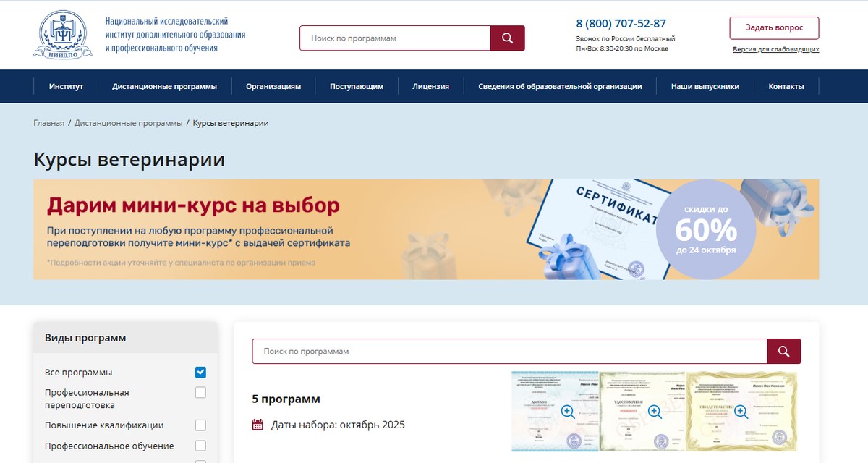Click the Задать вопрос button
Screen dimensions: 868x463
click(x=774, y=27)
